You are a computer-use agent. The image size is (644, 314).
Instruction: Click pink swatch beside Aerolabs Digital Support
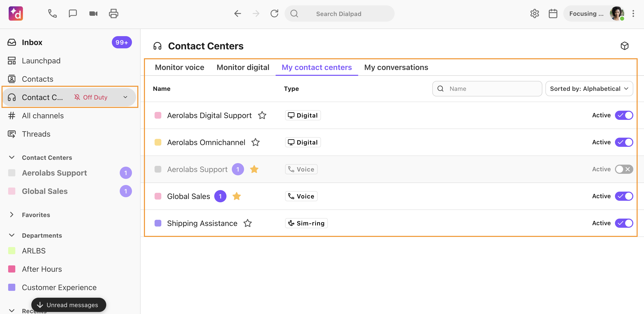[158, 115]
